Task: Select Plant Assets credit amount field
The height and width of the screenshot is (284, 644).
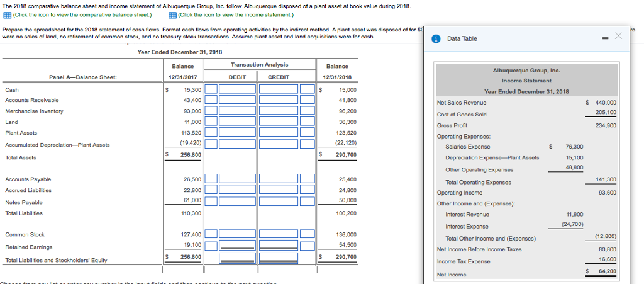Action: coord(279,132)
